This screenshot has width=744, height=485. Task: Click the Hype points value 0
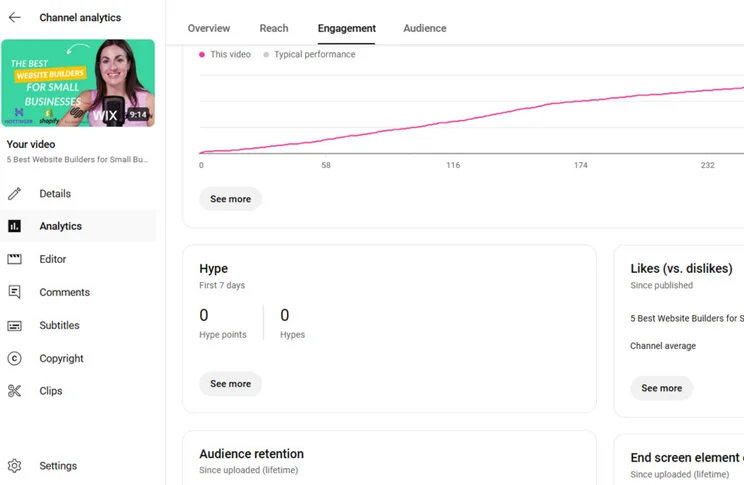click(204, 315)
